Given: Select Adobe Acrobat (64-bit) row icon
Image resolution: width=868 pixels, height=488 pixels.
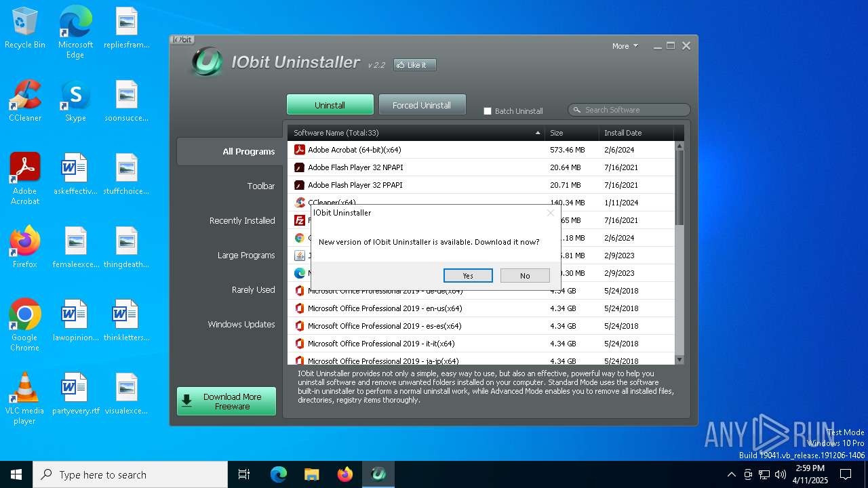Looking at the screenshot, I should coord(300,150).
